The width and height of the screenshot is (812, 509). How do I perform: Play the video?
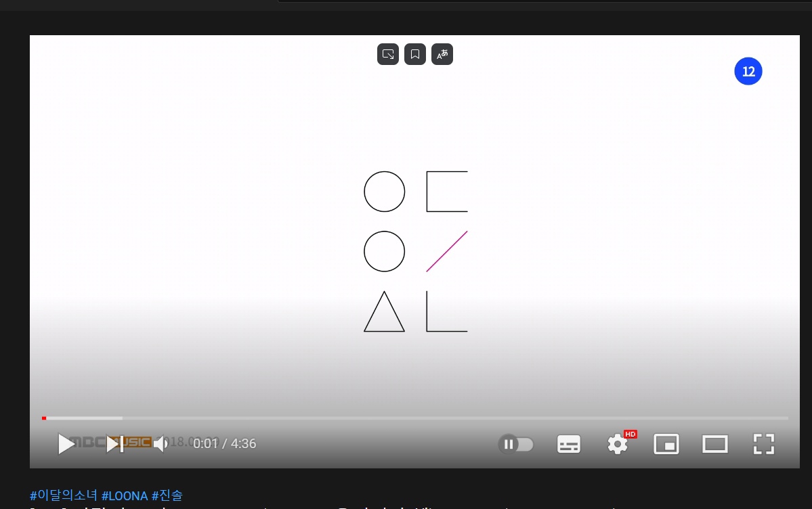[66, 444]
